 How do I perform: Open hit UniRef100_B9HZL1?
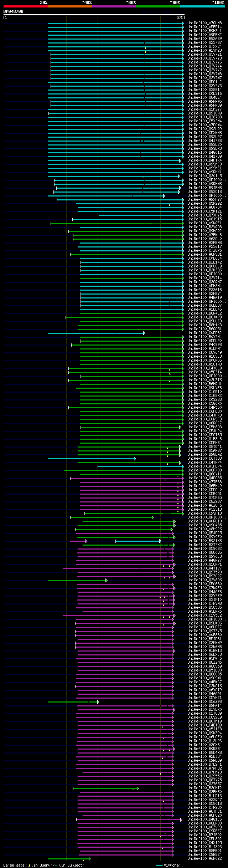pos(204,31)
